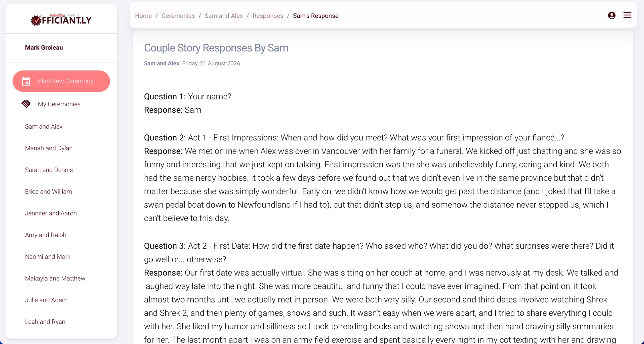Open the user account profile icon
This screenshot has width=644, height=344.
click(x=612, y=16)
